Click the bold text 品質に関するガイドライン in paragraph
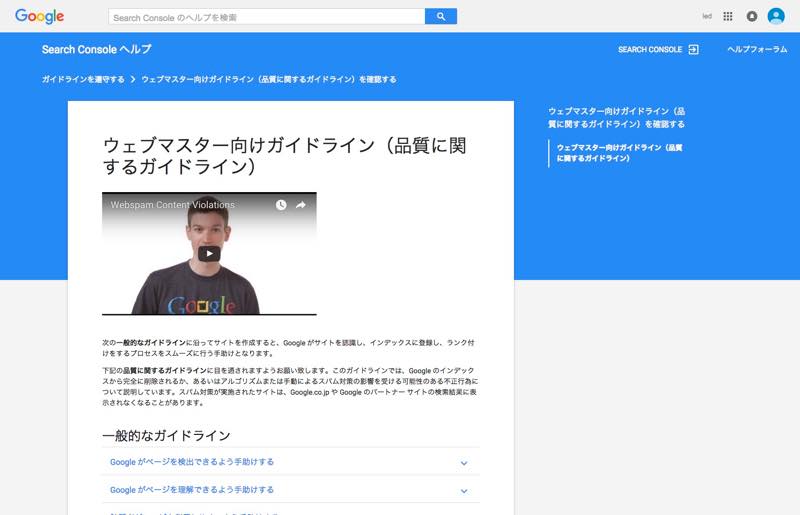800x515 pixels. [165, 371]
